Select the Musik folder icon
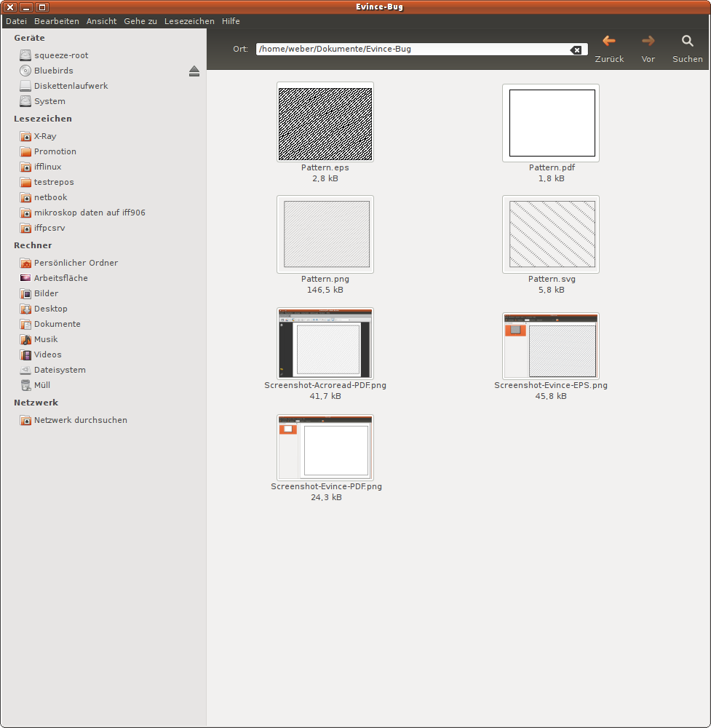 click(x=26, y=339)
